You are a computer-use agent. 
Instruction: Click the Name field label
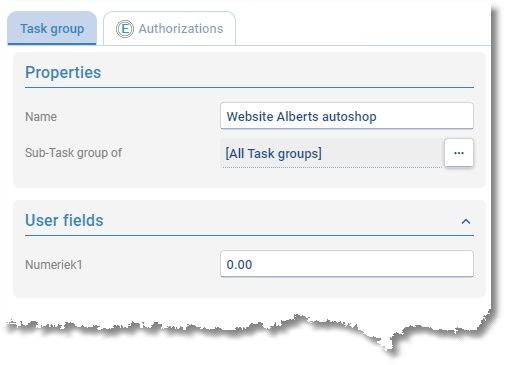[x=41, y=117]
